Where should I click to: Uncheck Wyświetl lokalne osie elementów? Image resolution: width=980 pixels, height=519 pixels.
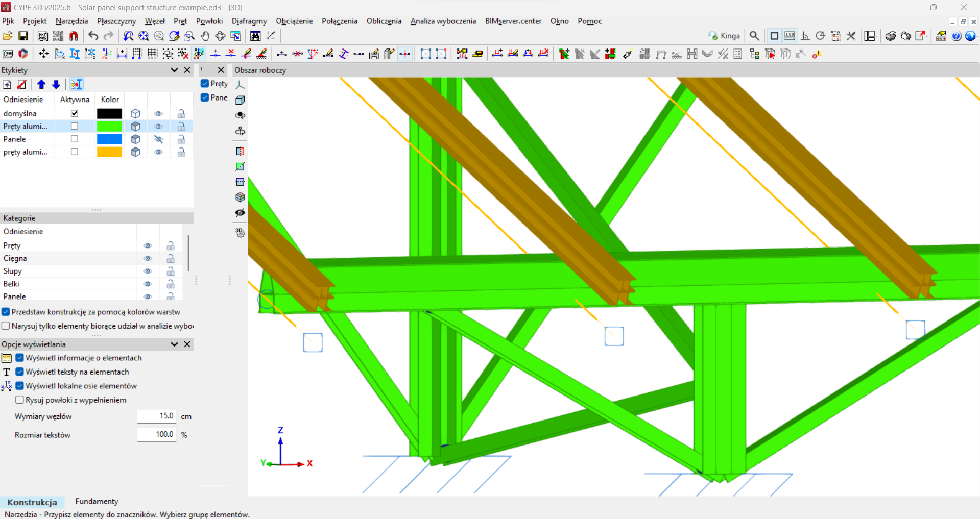pyautogui.click(x=19, y=386)
